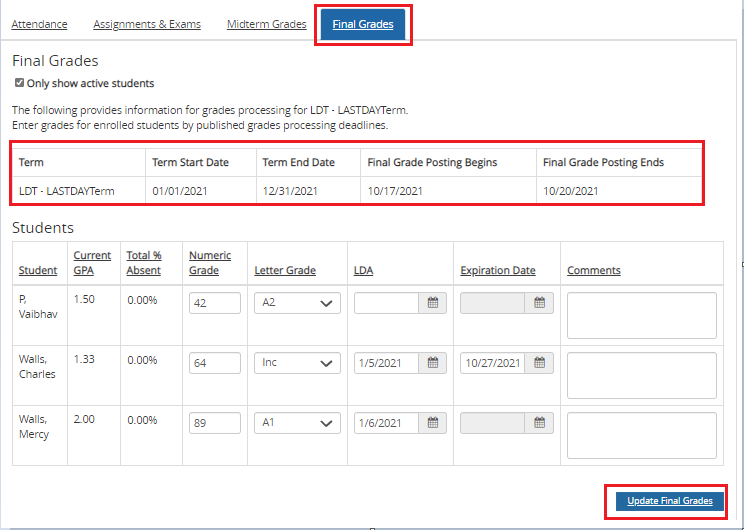Sort by Current GPA column header
Viewport: 744px width, 530px height.
tap(92, 263)
